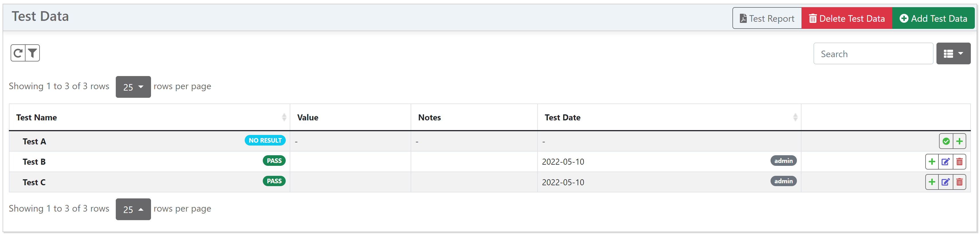This screenshot has width=980, height=235.
Task: Focus the Search input field
Action: point(873,54)
